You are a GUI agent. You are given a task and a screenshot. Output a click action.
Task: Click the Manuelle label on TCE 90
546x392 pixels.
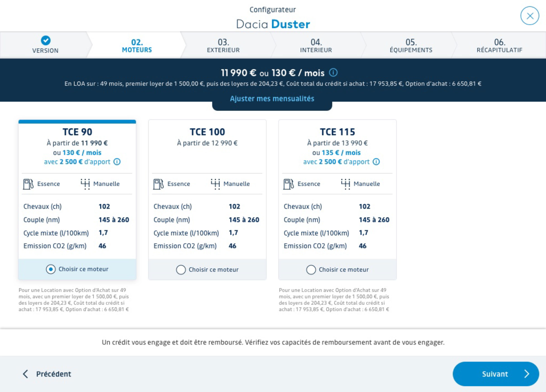pyautogui.click(x=106, y=184)
